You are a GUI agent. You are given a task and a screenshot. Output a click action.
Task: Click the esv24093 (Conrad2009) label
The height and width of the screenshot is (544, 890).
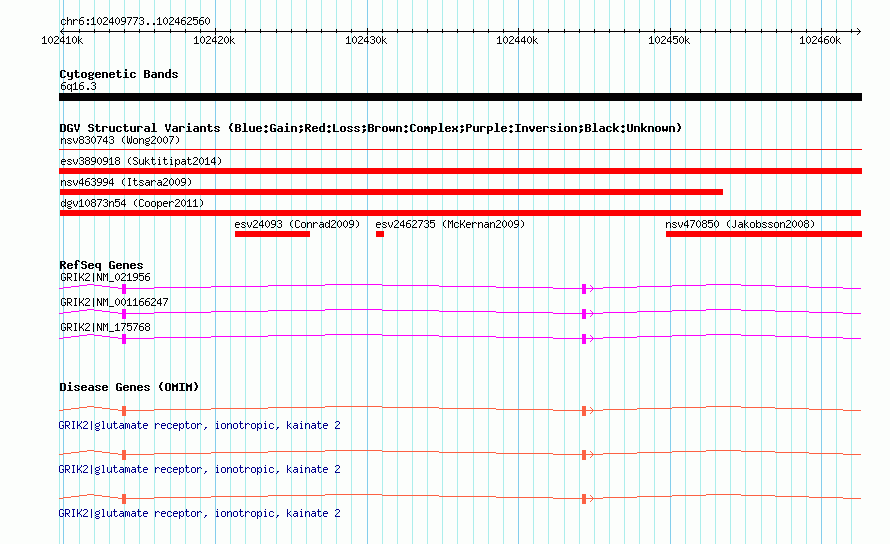pos(297,224)
